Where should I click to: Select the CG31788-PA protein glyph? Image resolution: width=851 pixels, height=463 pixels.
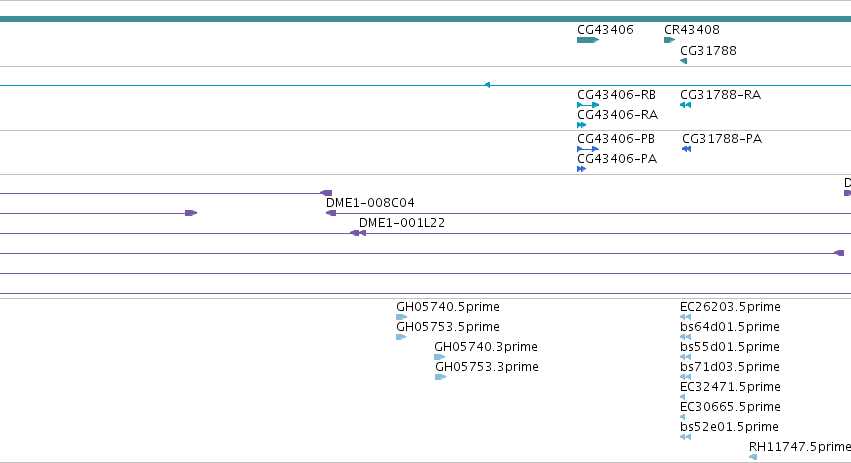pos(687,149)
